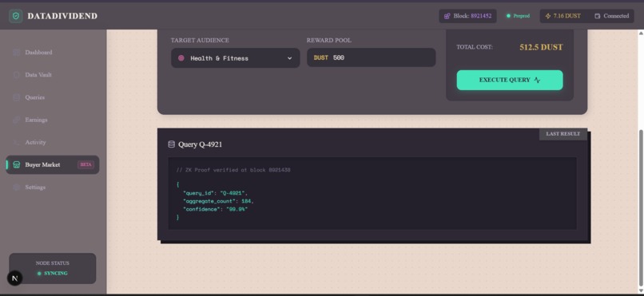This screenshot has width=644, height=296.
Task: Click the chevron arrow of Health & Fitness
Action: click(289, 58)
